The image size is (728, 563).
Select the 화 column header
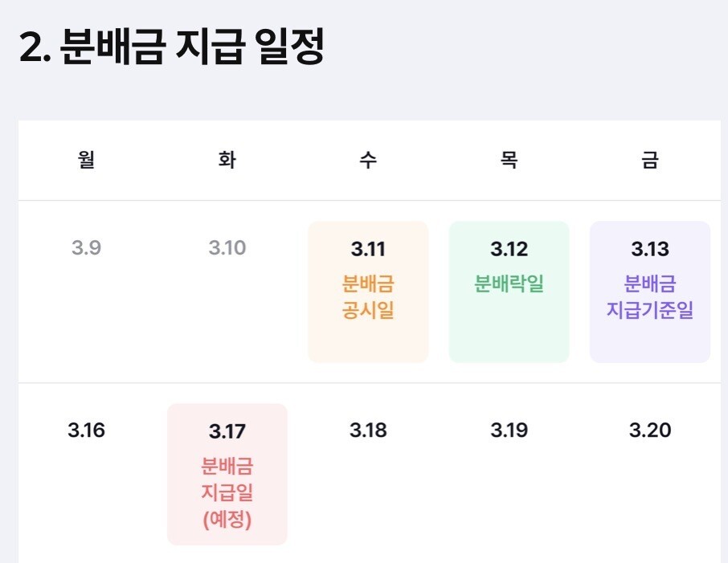coord(227,161)
